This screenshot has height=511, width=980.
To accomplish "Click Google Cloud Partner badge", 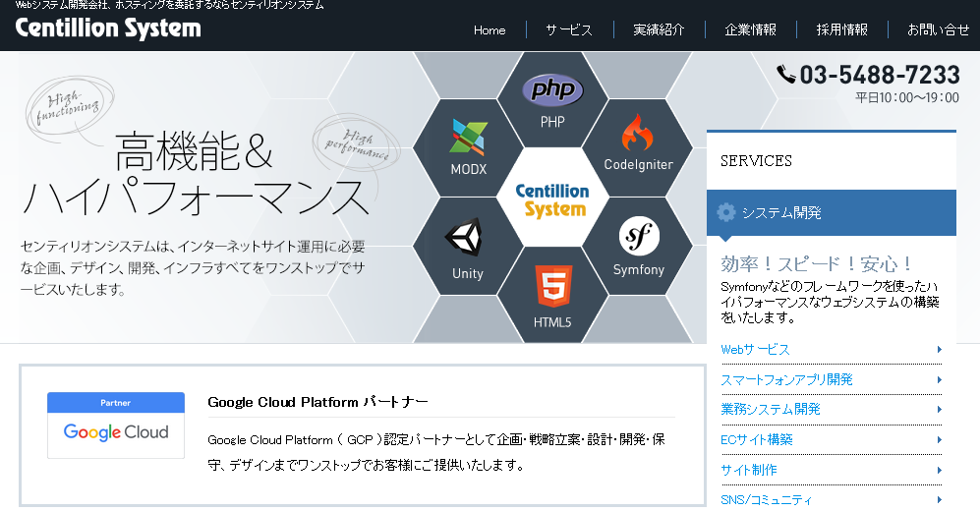I will tap(116, 426).
